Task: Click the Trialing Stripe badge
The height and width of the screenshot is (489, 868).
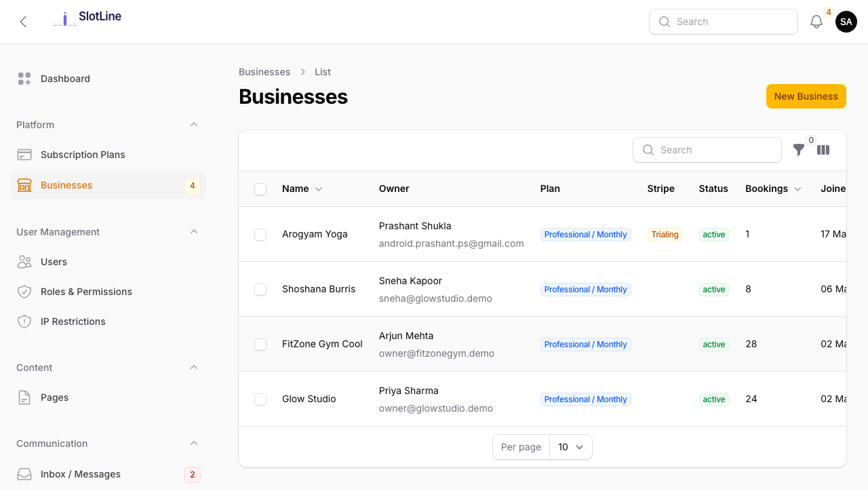Action: pos(665,235)
